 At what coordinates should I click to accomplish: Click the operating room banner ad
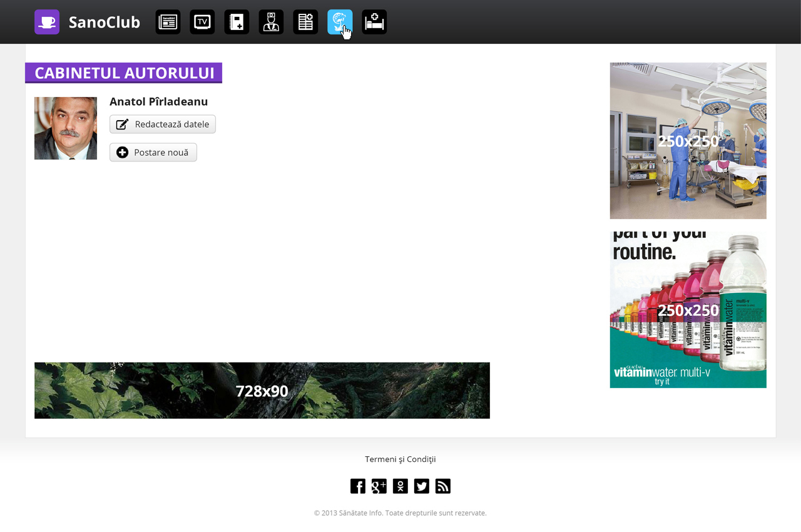tap(688, 141)
